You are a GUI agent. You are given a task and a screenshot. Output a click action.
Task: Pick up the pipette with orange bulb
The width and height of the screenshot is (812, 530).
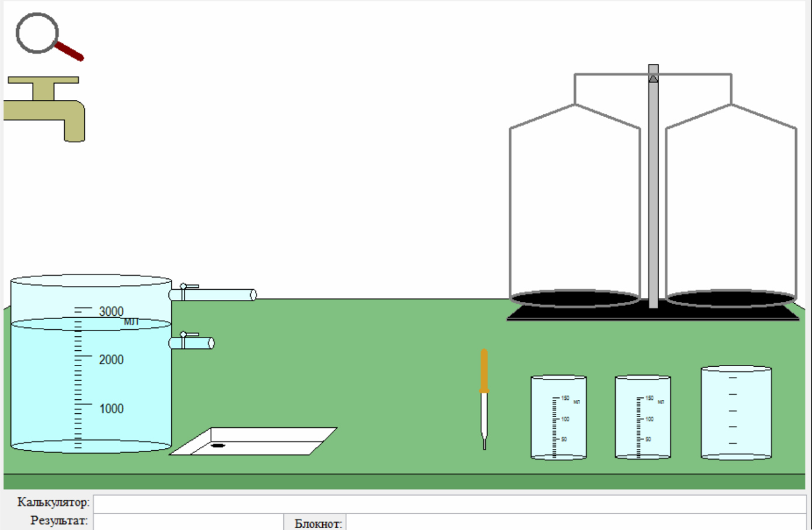pos(484,399)
